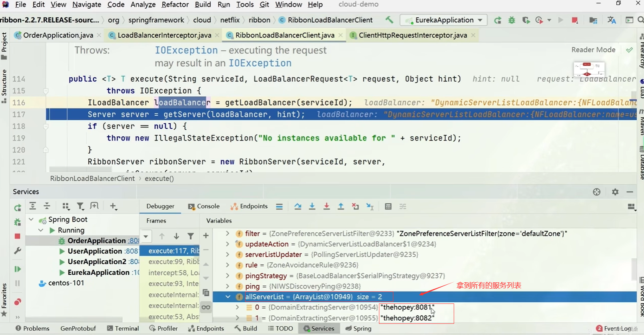Click the red Stop icon in top toolbar
The image size is (644, 335).
coord(575,20)
